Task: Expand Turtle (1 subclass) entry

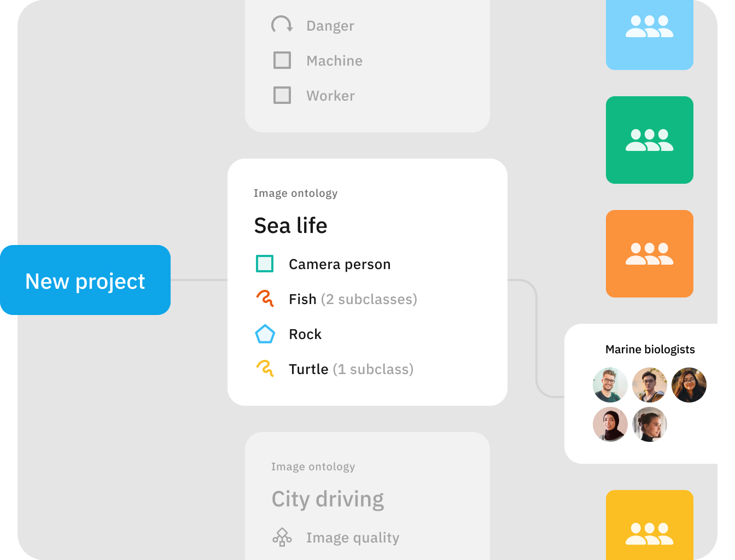Action: tap(351, 369)
